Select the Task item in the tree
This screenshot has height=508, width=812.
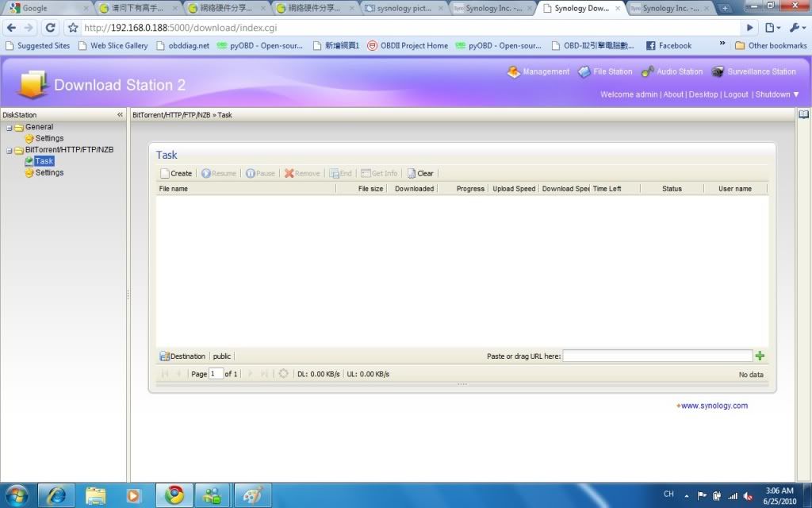coord(44,161)
